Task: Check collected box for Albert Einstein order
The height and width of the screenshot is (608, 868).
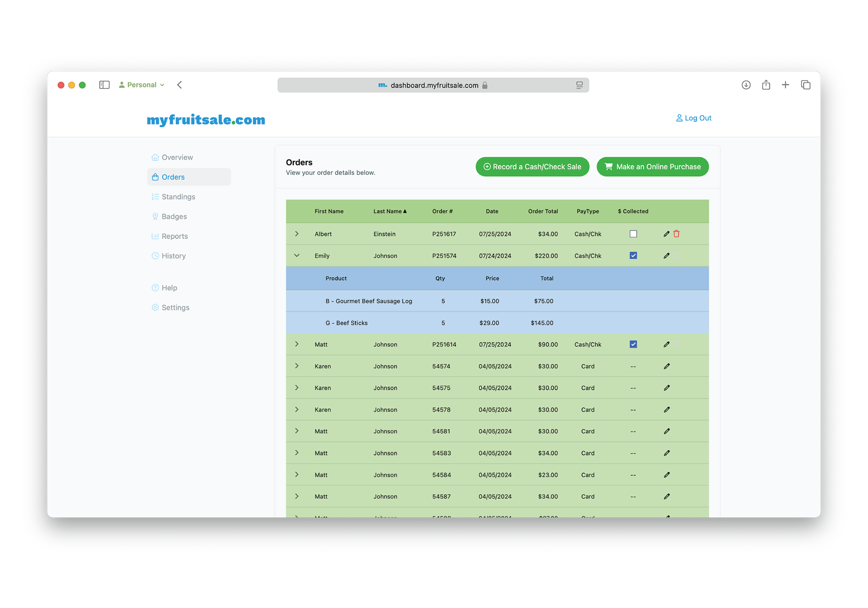Action: (x=633, y=234)
